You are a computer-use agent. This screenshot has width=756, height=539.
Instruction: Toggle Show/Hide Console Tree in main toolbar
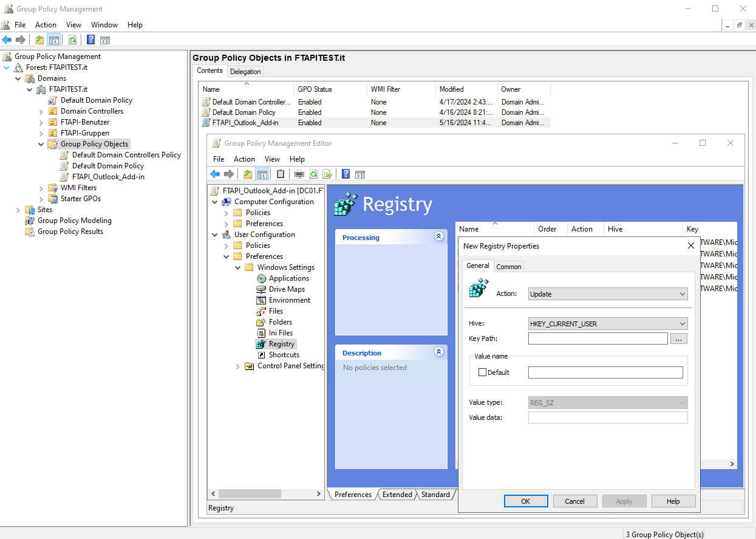(54, 40)
